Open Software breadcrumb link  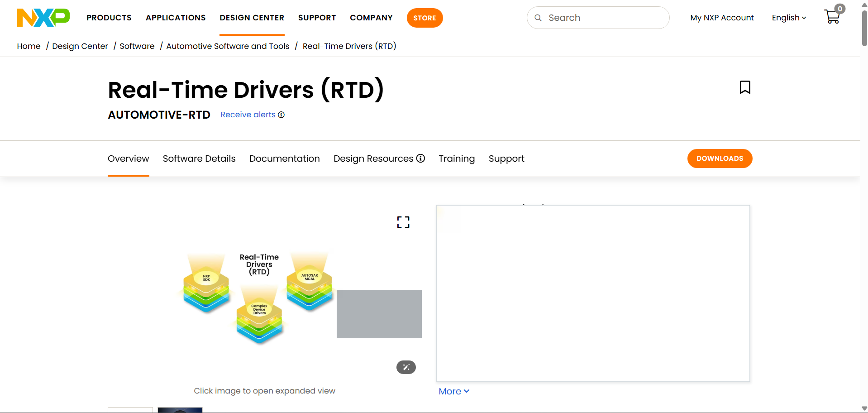tap(137, 46)
